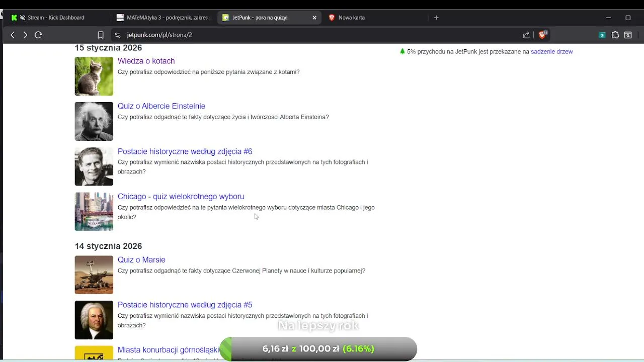Click the Bach portrait thumbnail for zdjęcia #5
The height and width of the screenshot is (362, 644).
click(94, 320)
